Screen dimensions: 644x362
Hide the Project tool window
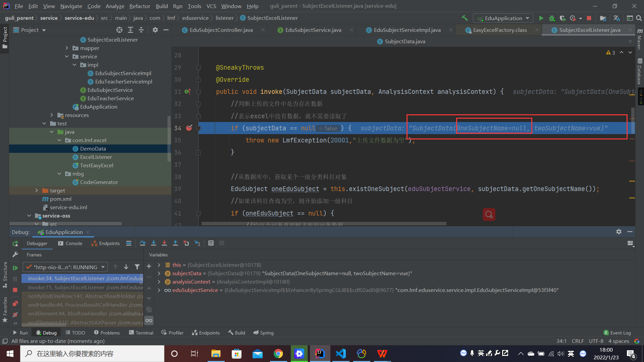point(166,30)
